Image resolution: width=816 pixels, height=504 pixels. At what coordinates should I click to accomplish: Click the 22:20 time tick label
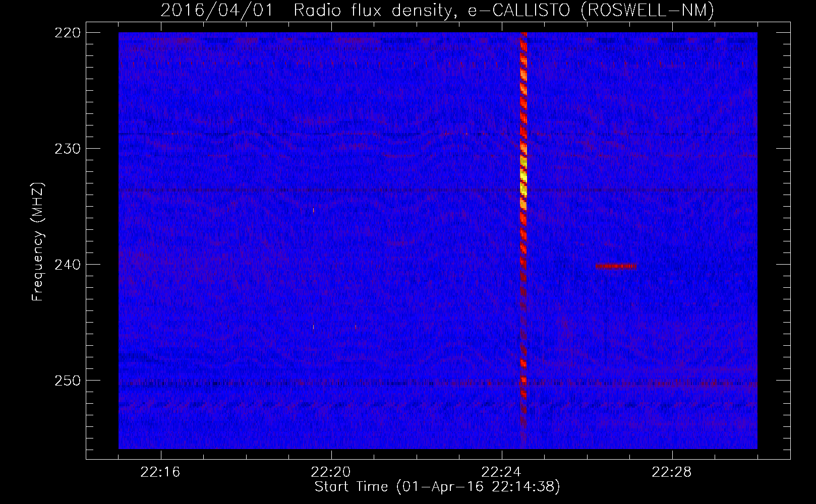click(x=331, y=472)
